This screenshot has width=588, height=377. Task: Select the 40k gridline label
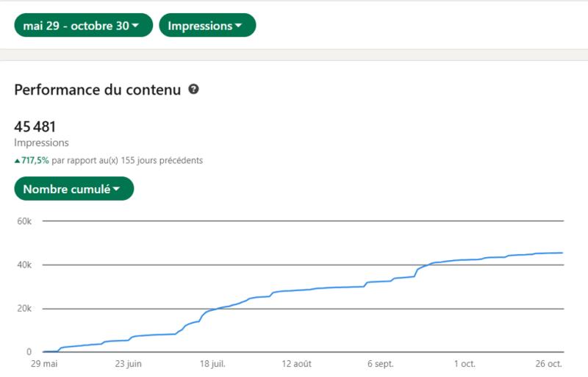(24, 265)
